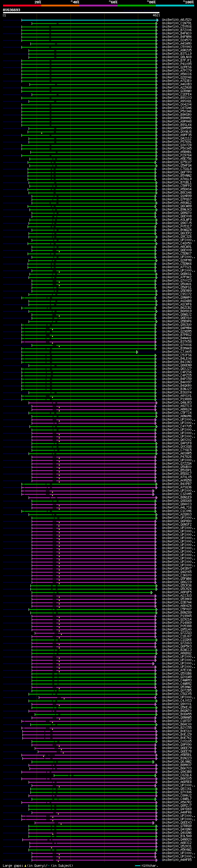Image resolution: width=197 pixels, height=868 pixels.
Task: Click the red 20% identity legend bar
Action: (x=22, y=6)
